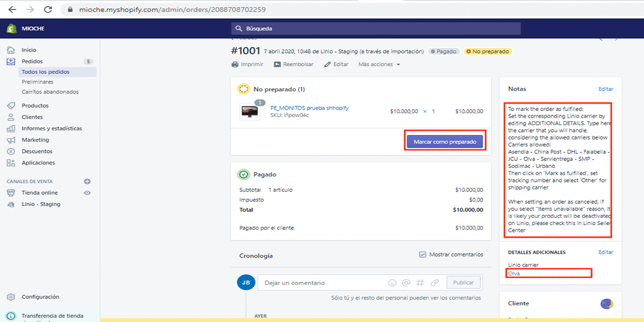Screen dimensions: 644x322
Task: Open Linio - Staging channel
Action: tap(41, 204)
